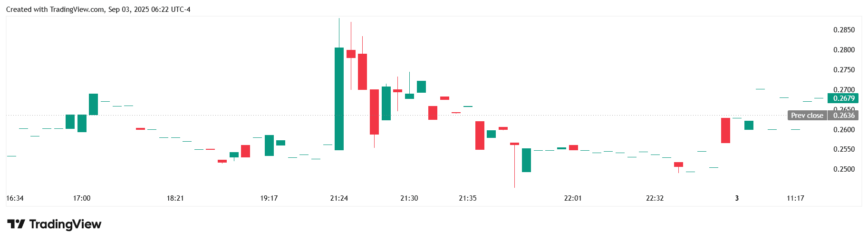Click the bold date label '3'
The height and width of the screenshot is (242, 868).
[x=737, y=198]
